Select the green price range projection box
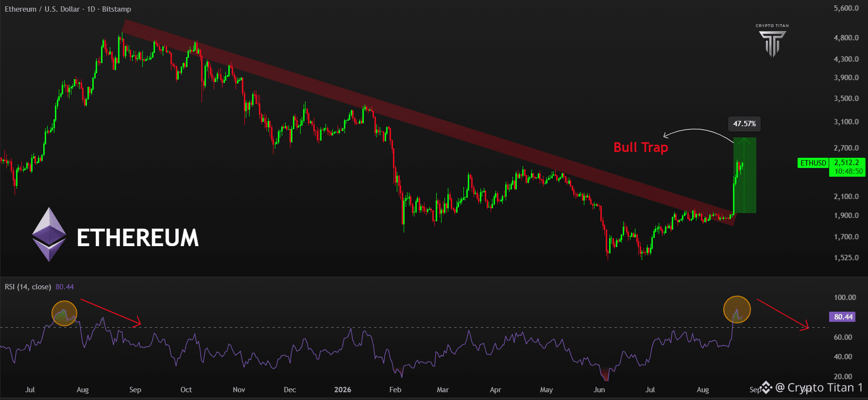868x400 pixels. [744, 175]
